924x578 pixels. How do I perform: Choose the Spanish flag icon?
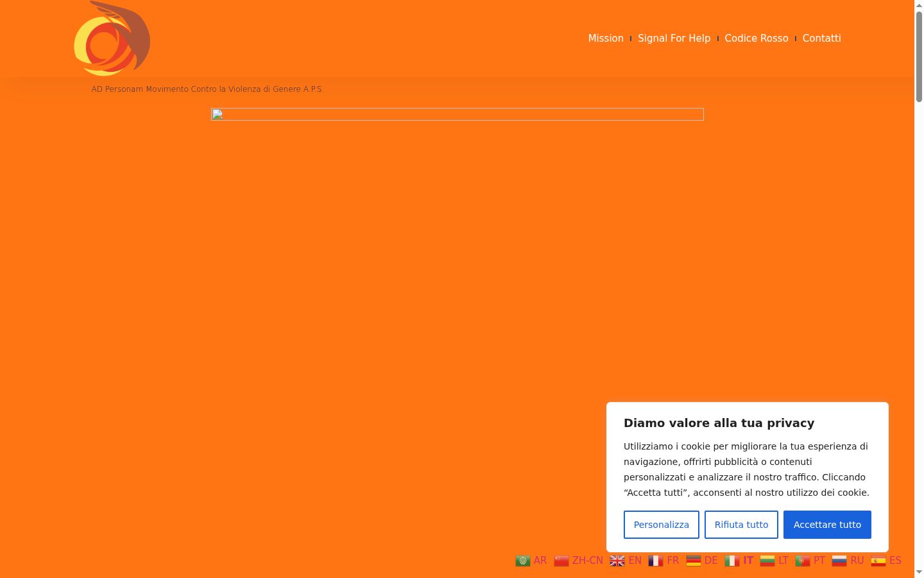coord(878,561)
